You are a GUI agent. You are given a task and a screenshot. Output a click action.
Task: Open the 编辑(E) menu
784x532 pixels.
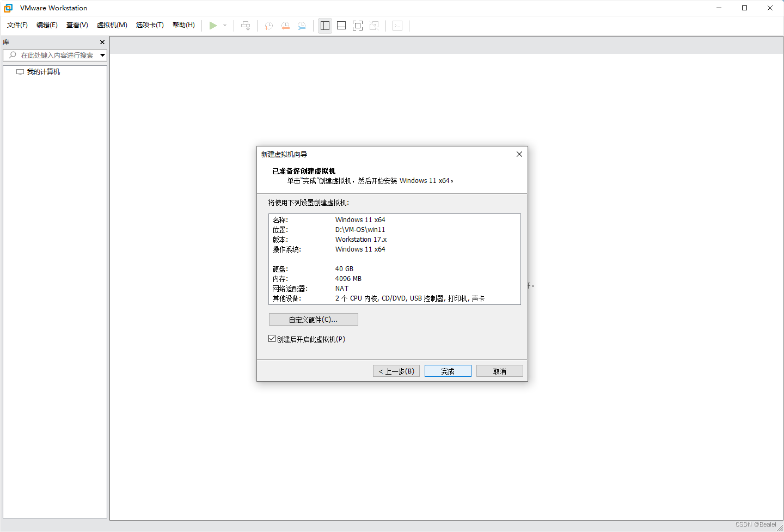point(47,25)
